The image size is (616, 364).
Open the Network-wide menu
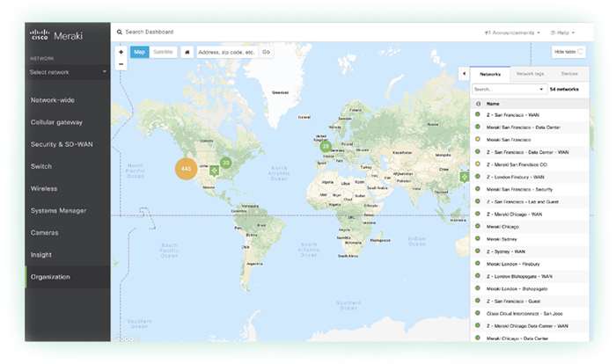tap(53, 100)
